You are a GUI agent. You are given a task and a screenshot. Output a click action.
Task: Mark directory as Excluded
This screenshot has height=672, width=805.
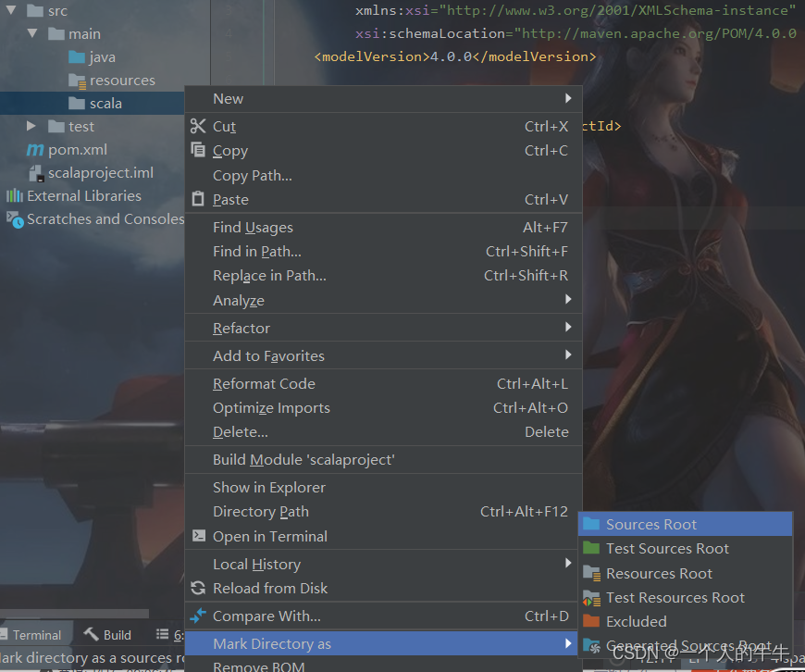tap(686, 622)
